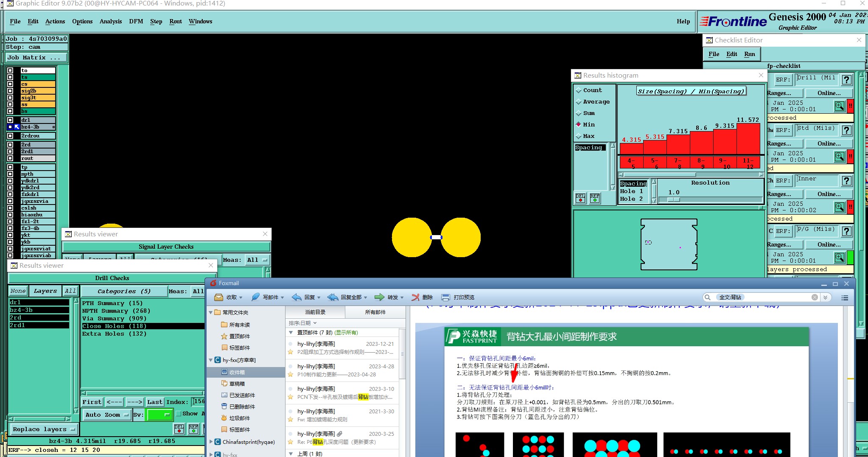
Task: Select Close Holes (118) category
Action: pyautogui.click(x=143, y=326)
